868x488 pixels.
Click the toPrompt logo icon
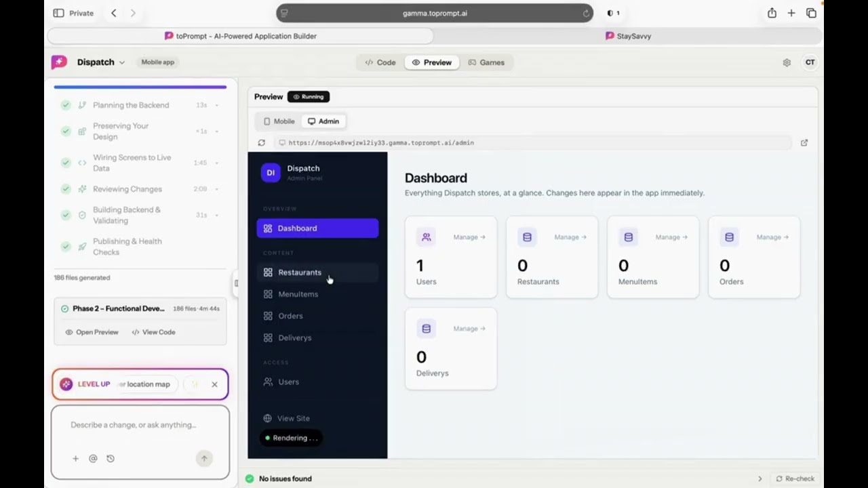click(x=59, y=62)
